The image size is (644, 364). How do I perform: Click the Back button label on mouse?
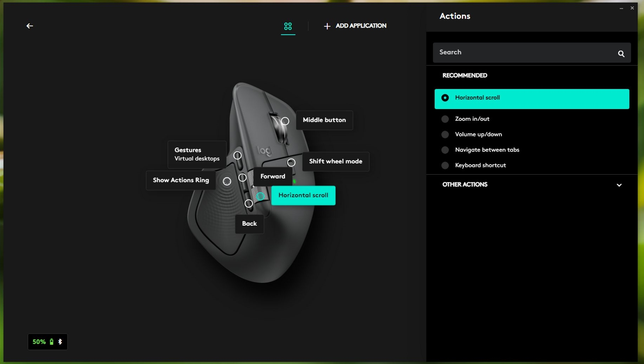(x=249, y=224)
